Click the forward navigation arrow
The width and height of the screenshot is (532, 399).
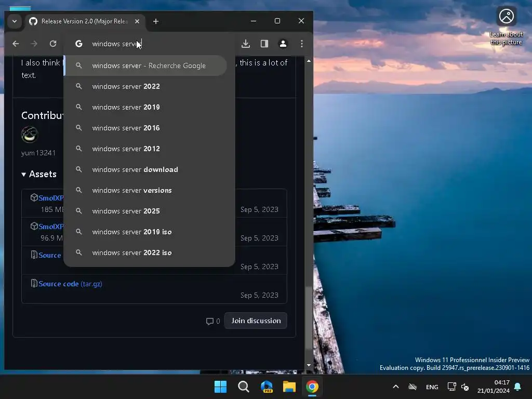click(34, 44)
